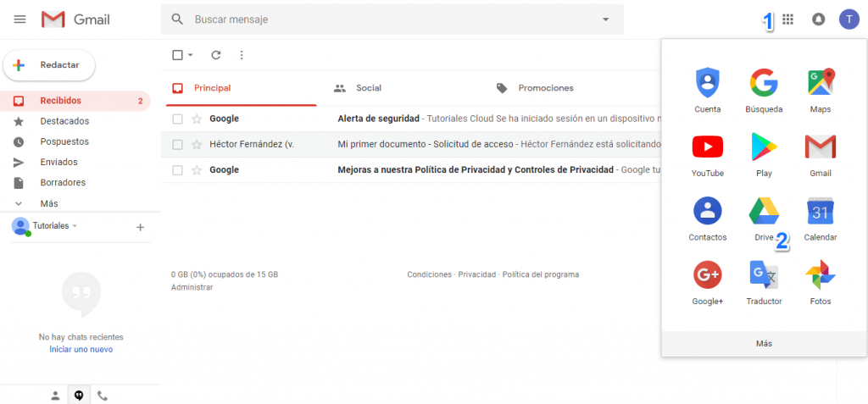This screenshot has width=868, height=404.
Task: Open the select-all checkbox dropdown arrow
Action: point(191,55)
